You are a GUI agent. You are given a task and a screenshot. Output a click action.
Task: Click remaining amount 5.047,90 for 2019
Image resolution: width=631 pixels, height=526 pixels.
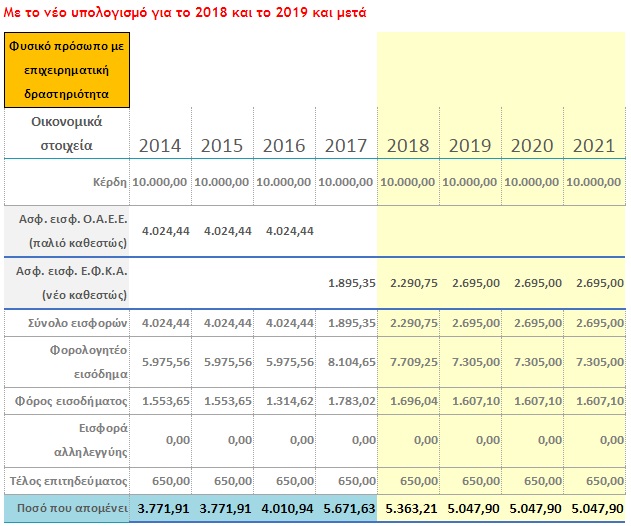[473, 509]
